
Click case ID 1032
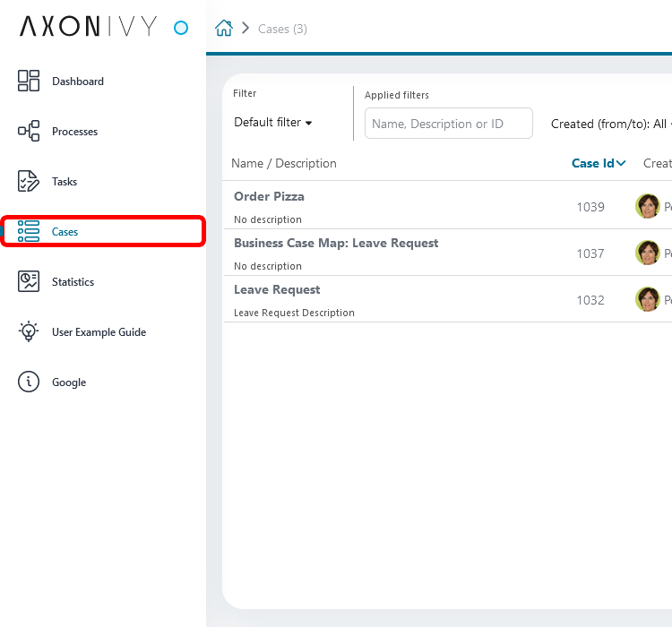click(590, 300)
